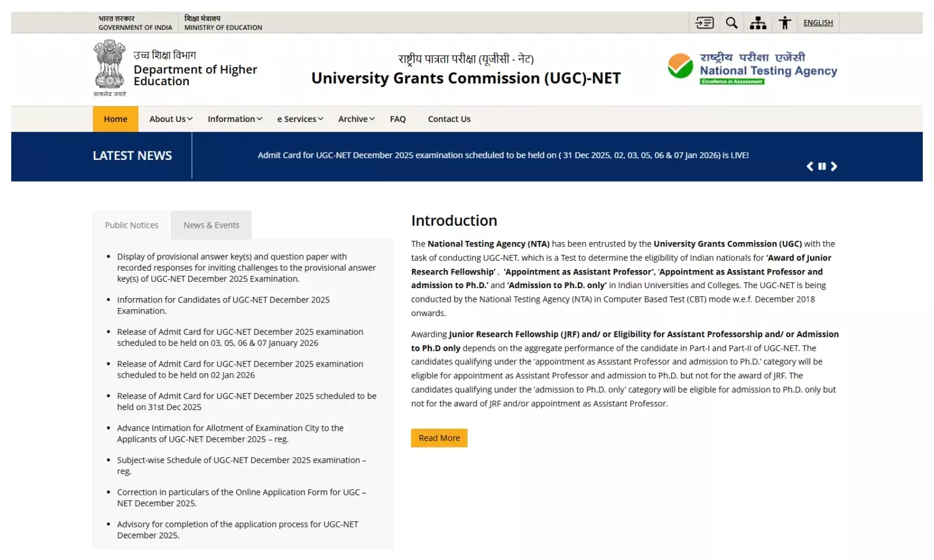The width and height of the screenshot is (934, 560).
Task: Select the Public Notices tab
Action: [131, 225]
